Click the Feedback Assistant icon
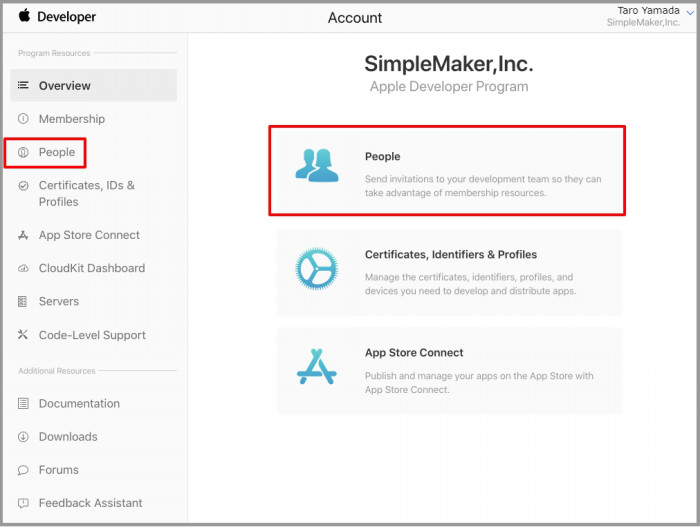Screen dimensions: 700x527 click(x=23, y=503)
